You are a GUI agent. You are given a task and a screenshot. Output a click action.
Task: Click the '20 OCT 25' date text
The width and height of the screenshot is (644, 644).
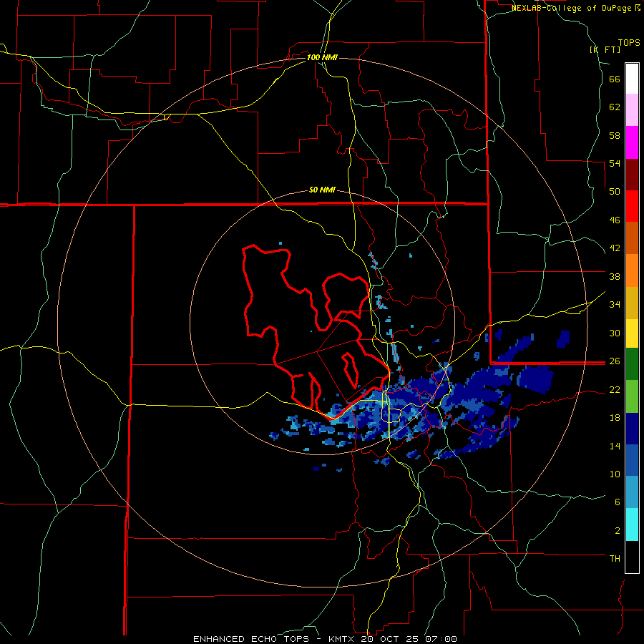tap(391, 639)
